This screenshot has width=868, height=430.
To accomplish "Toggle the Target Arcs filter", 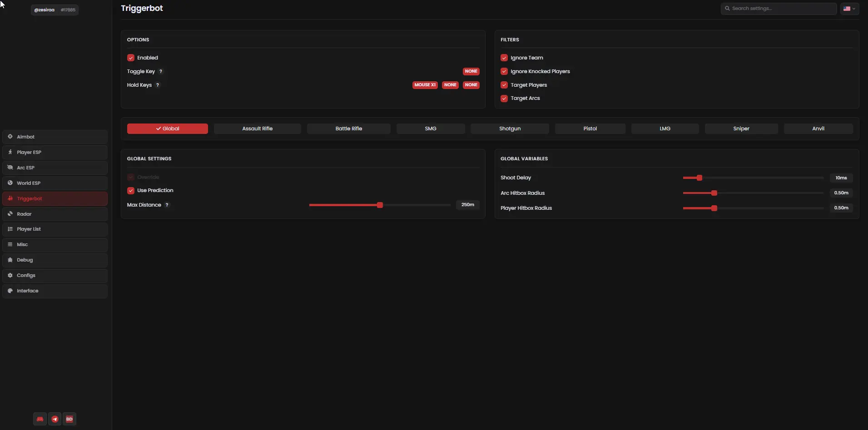I will click(x=504, y=99).
